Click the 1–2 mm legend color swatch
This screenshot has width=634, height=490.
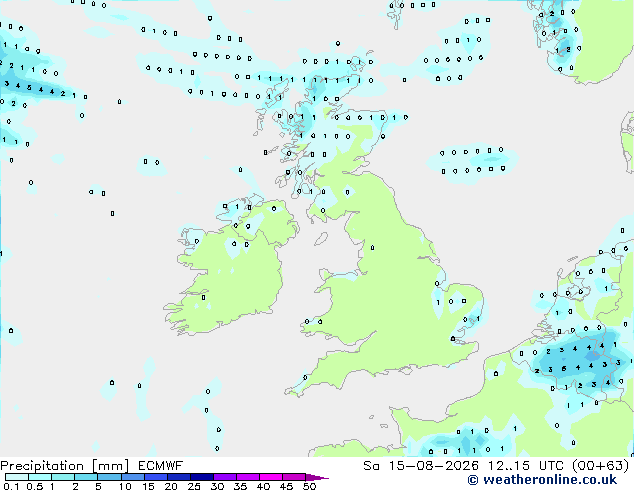[63, 477]
